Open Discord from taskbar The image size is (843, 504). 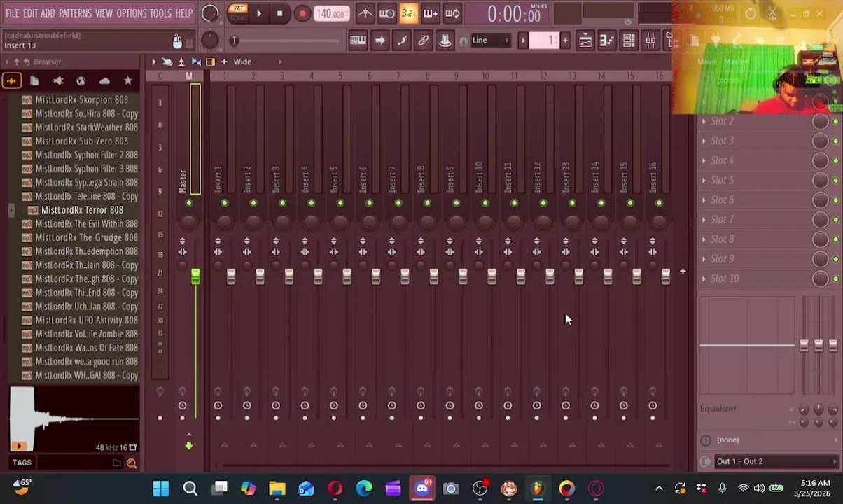(x=422, y=489)
